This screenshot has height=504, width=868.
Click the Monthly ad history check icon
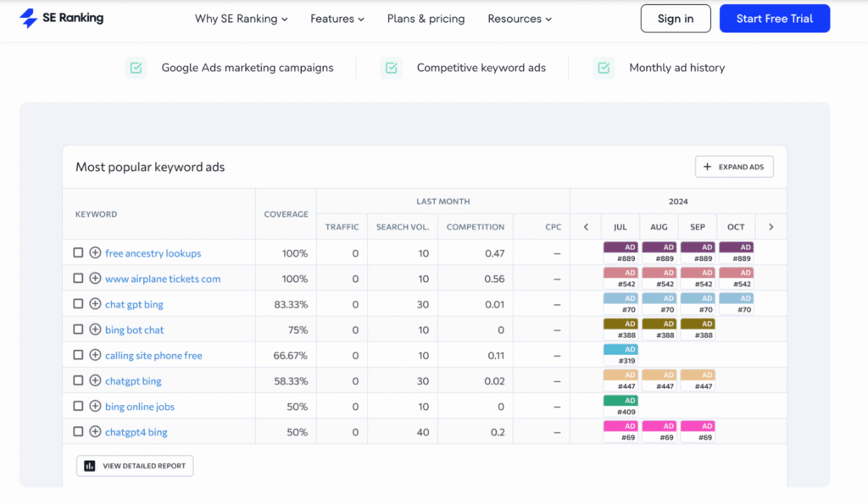604,68
